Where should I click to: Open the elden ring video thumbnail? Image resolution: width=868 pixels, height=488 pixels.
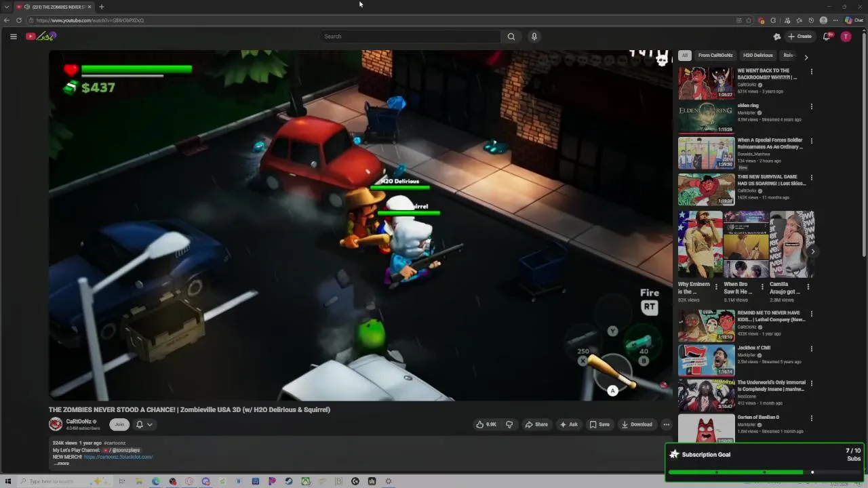(x=706, y=118)
